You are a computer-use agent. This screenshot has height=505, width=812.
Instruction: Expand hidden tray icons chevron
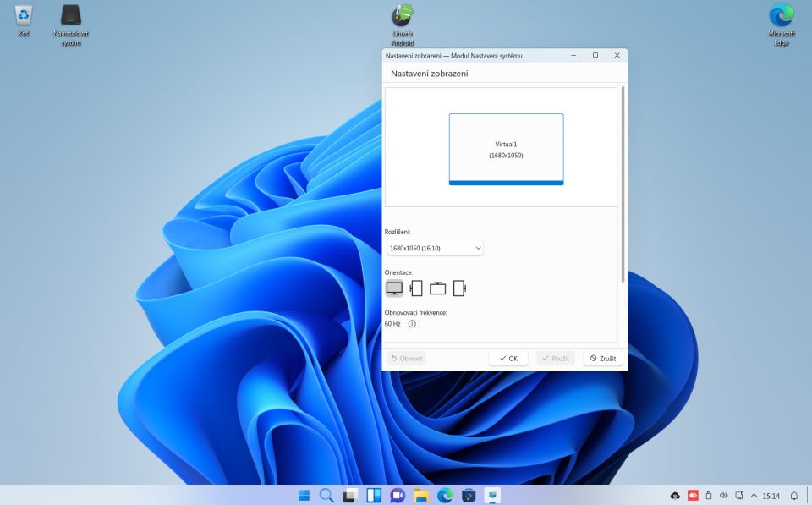click(x=754, y=496)
